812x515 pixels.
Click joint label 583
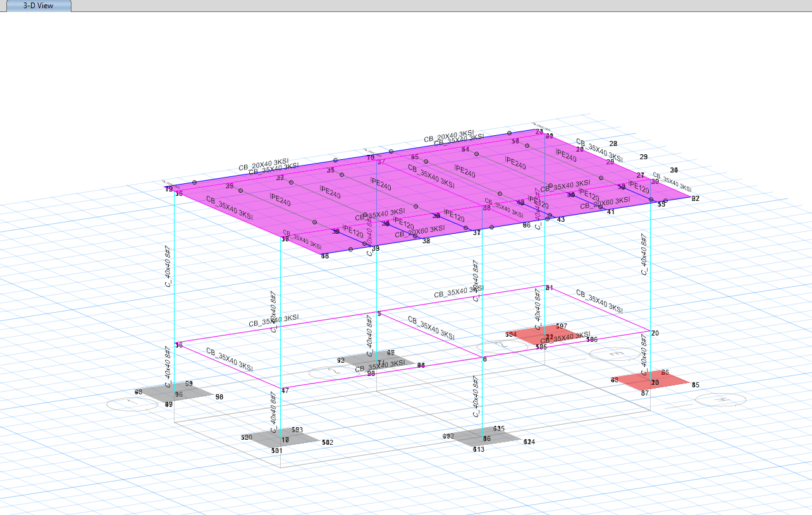[x=297, y=430]
